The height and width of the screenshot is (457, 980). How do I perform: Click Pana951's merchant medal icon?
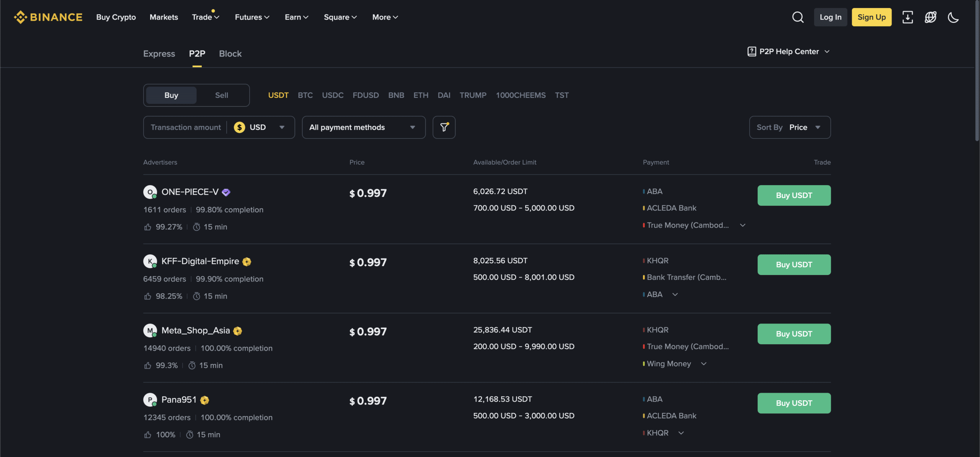coord(205,400)
